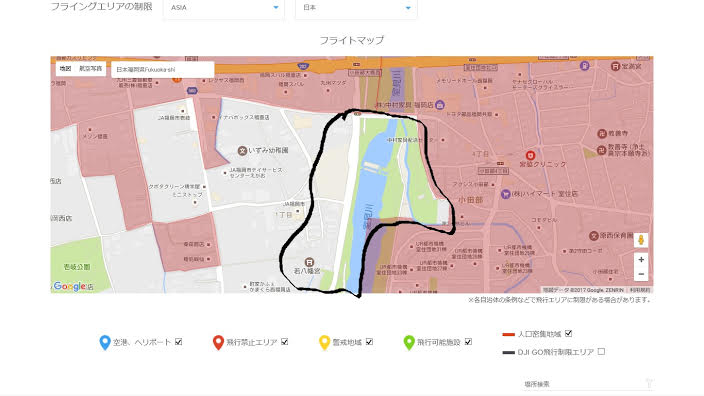Click the 場所検索 search field
The image size is (704, 396).
pyautogui.click(x=588, y=384)
